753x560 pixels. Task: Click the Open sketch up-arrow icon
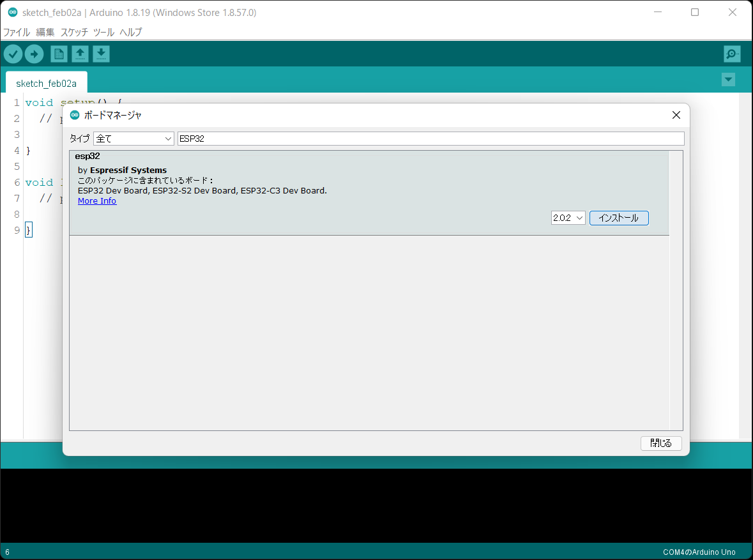[x=80, y=54]
